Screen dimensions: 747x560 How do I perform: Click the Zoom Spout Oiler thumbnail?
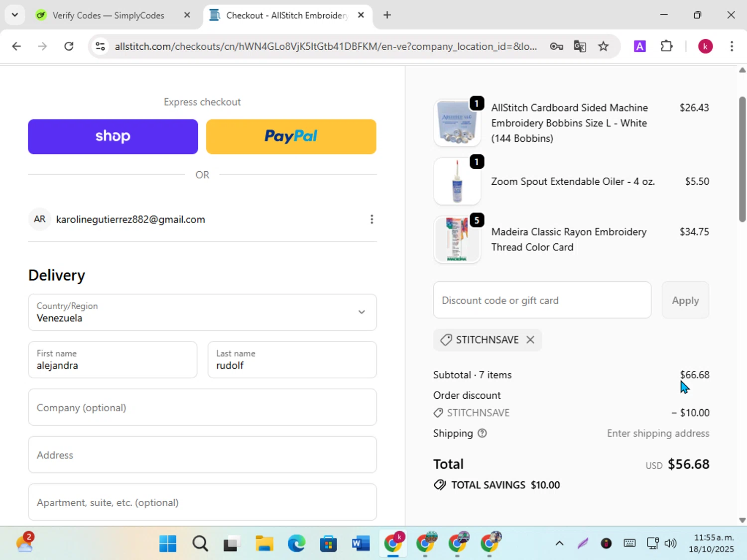[457, 181]
